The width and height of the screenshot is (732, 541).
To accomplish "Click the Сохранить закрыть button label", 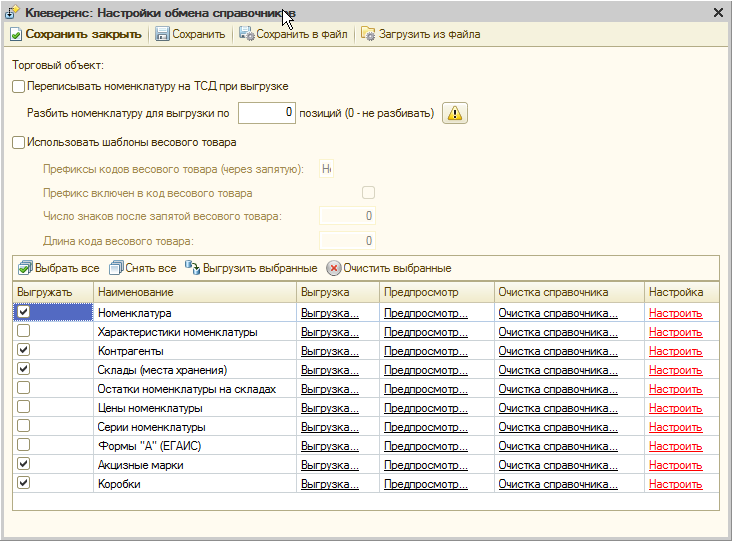I will (x=84, y=34).
